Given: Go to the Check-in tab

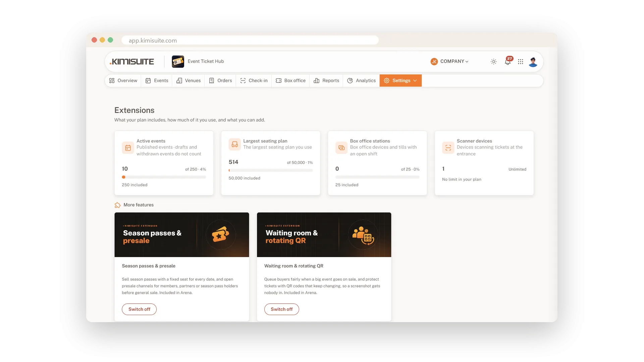Looking at the screenshot, I should click(x=254, y=81).
